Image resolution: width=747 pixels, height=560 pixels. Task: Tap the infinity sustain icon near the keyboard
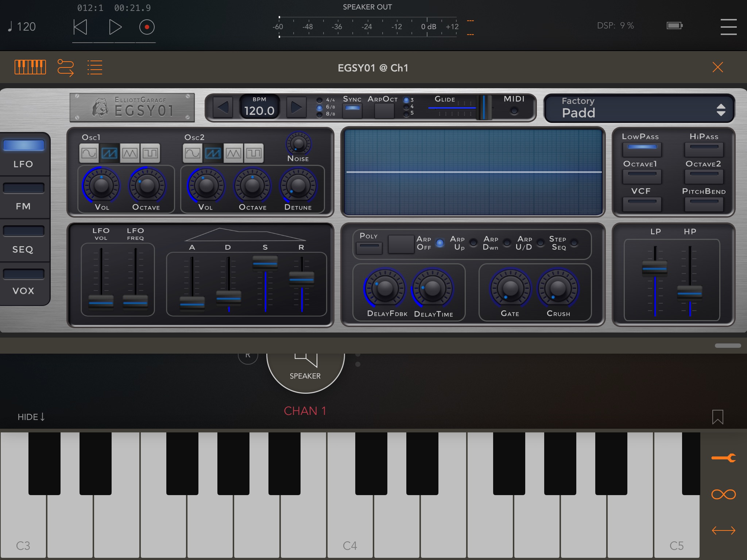724,494
